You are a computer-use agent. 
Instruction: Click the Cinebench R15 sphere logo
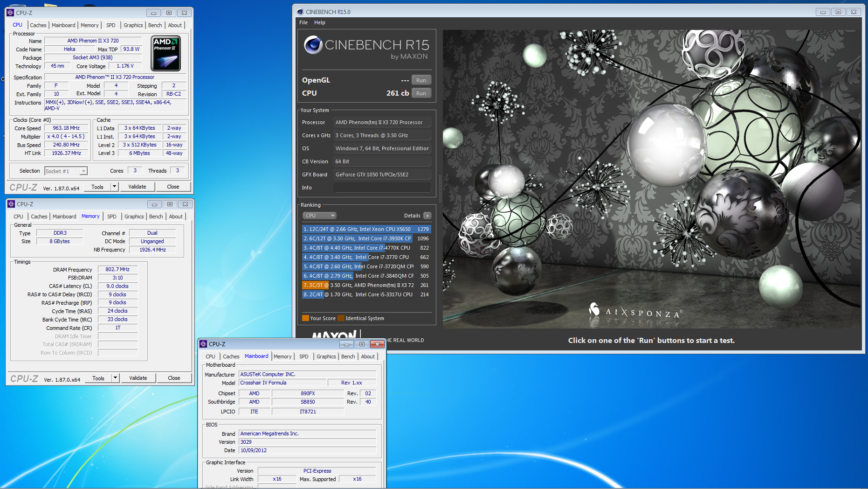point(313,45)
